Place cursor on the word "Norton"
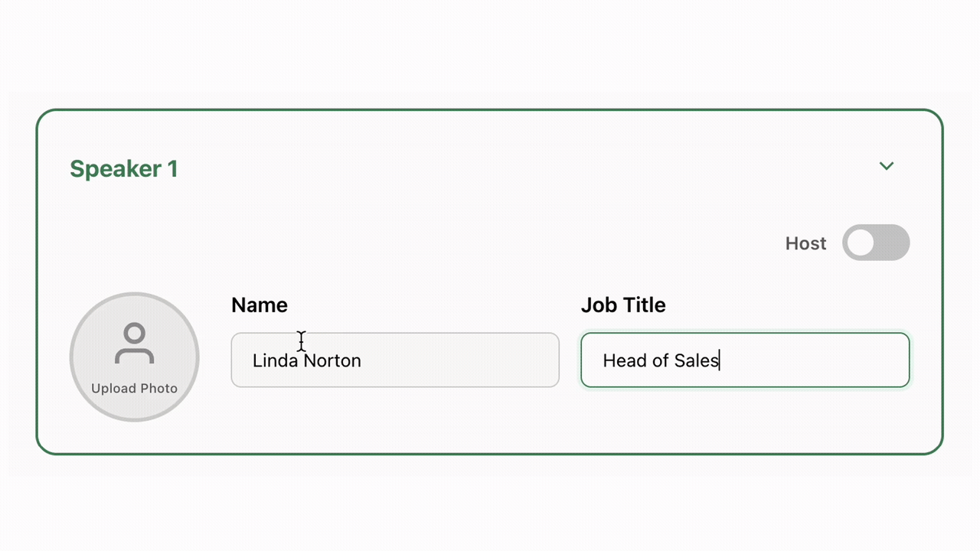Image resolution: width=980 pixels, height=551 pixels. [333, 360]
